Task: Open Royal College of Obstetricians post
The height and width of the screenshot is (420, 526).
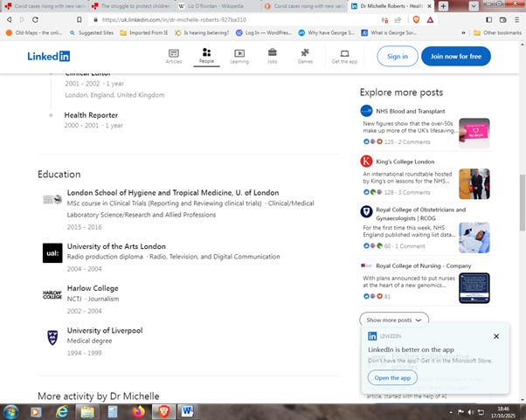Action: [420, 214]
